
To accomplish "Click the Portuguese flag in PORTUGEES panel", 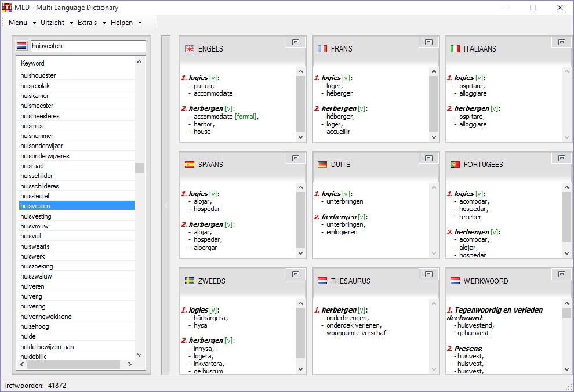I will [x=455, y=164].
